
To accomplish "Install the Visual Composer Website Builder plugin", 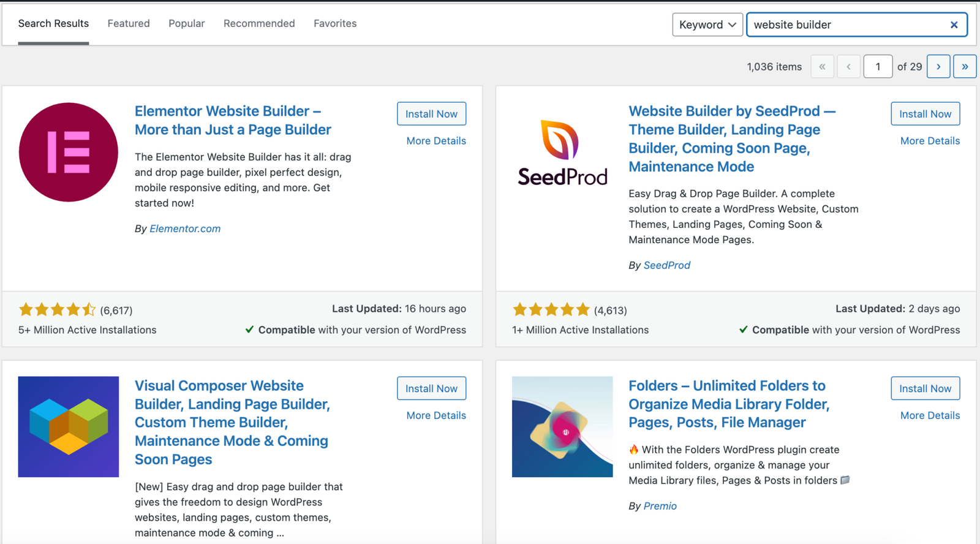I will pos(431,388).
